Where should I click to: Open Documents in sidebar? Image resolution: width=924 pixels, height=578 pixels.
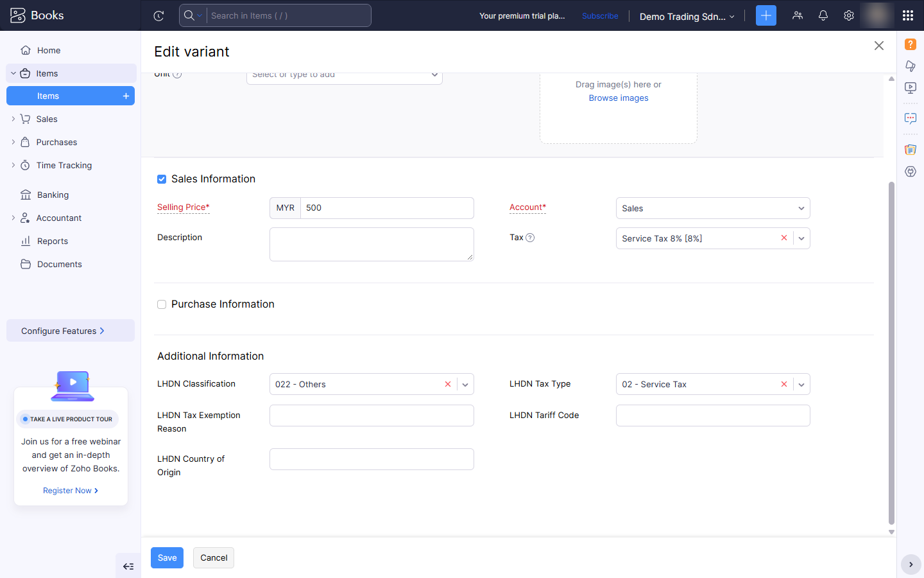(x=60, y=264)
